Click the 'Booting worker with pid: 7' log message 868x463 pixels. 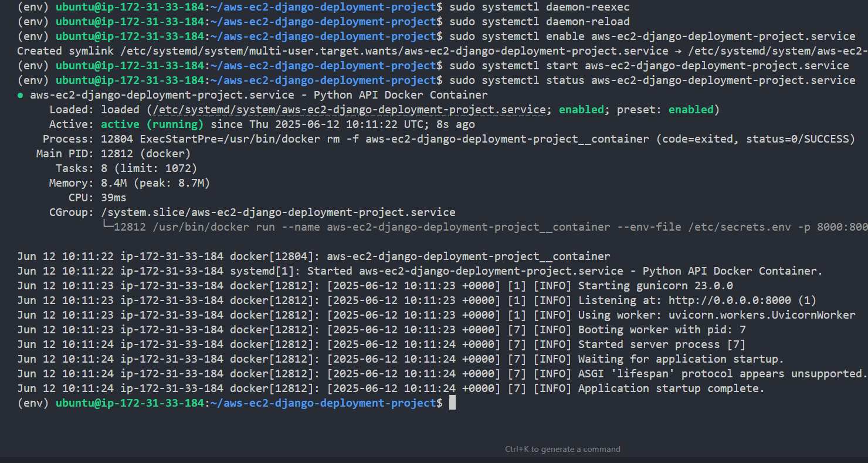pyautogui.click(x=662, y=330)
